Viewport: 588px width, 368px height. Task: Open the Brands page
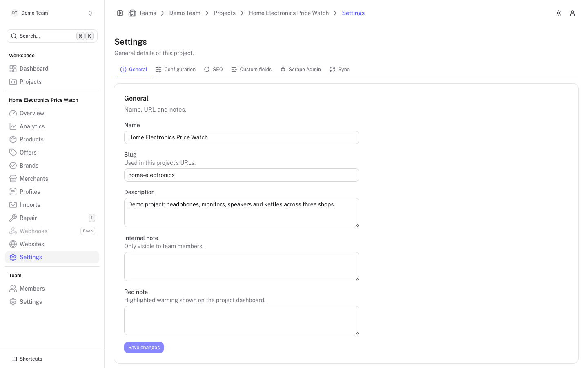coord(52,166)
